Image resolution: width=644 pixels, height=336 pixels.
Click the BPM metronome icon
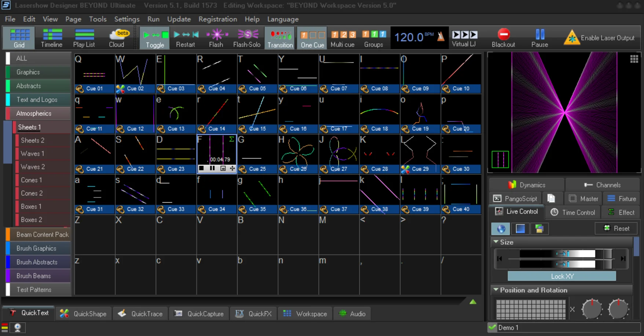point(440,36)
